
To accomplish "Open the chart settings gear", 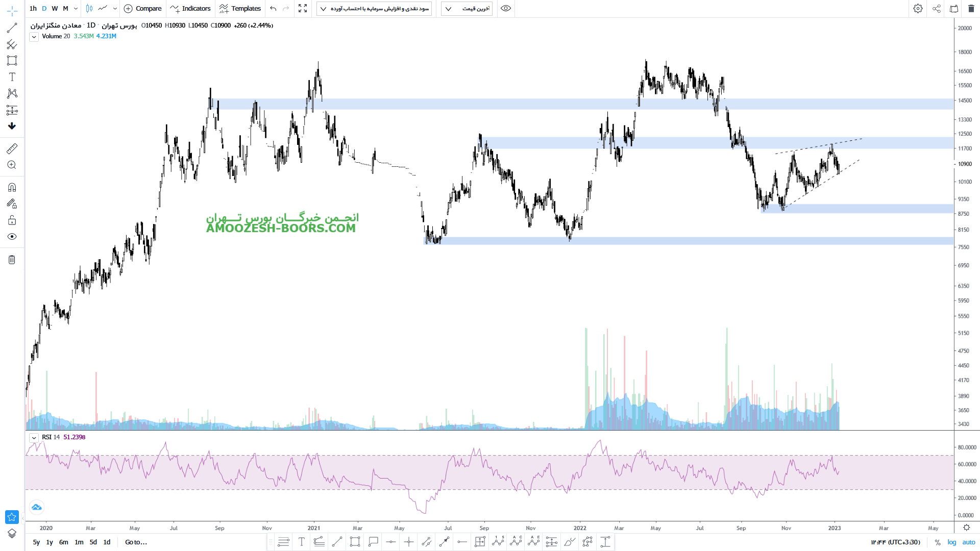I will 918,9.
